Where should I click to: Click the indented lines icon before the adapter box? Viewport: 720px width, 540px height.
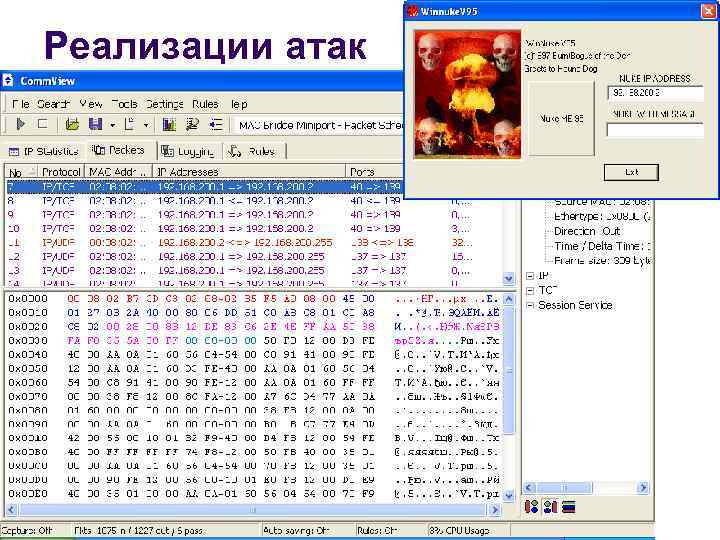pyautogui.click(x=215, y=124)
